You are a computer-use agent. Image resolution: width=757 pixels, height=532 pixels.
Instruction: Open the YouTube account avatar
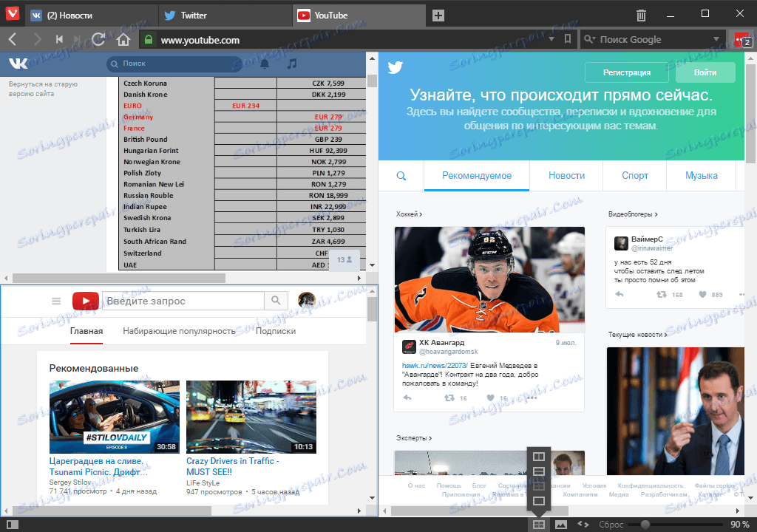coord(307,300)
